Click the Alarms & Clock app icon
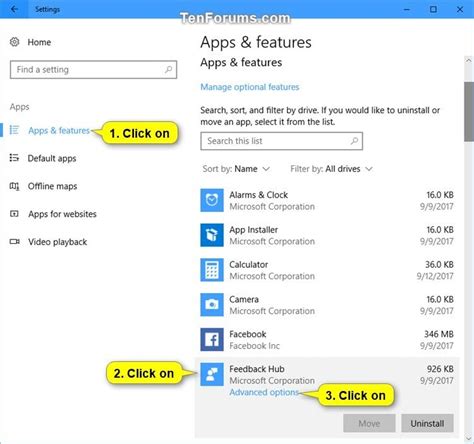Image resolution: width=474 pixels, height=444 pixels. [x=212, y=200]
